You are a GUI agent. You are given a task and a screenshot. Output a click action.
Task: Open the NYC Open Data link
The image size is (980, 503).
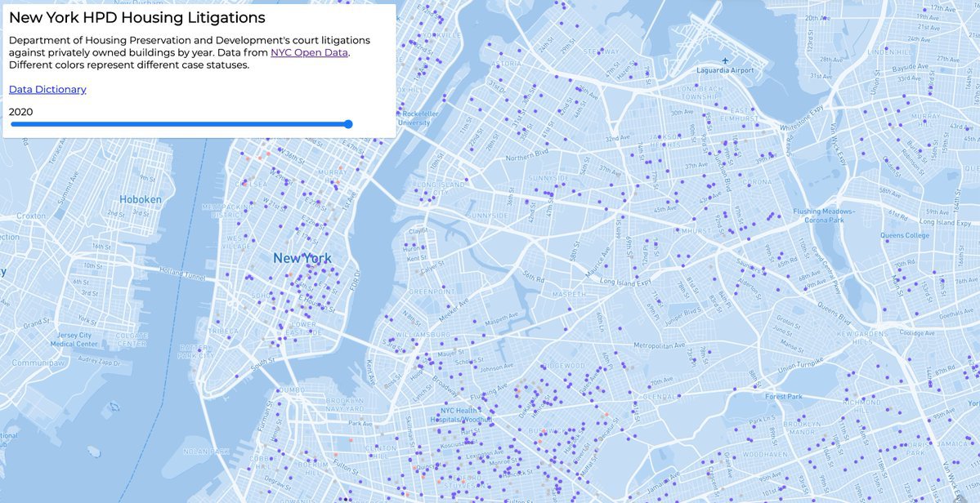point(309,52)
